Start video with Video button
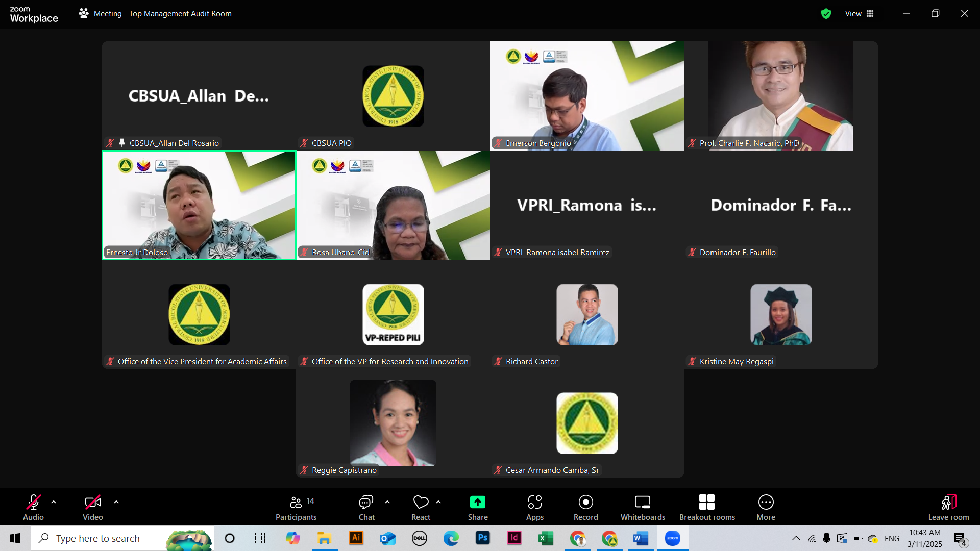Image resolution: width=980 pixels, height=551 pixels. pos(92,508)
